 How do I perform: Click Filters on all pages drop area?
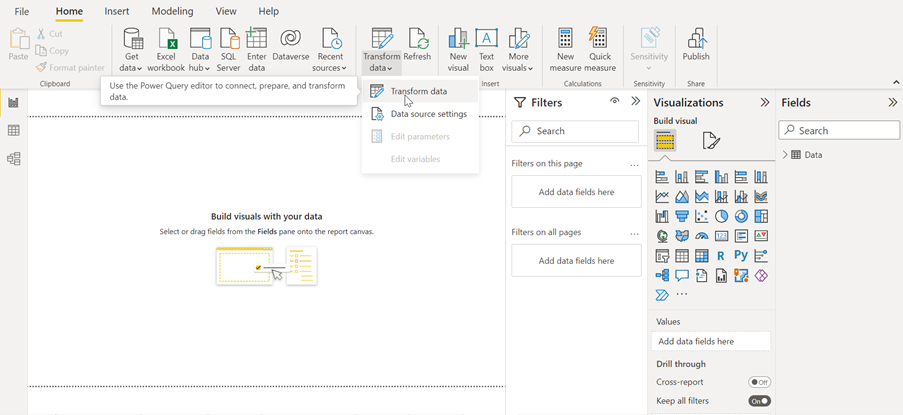point(576,261)
